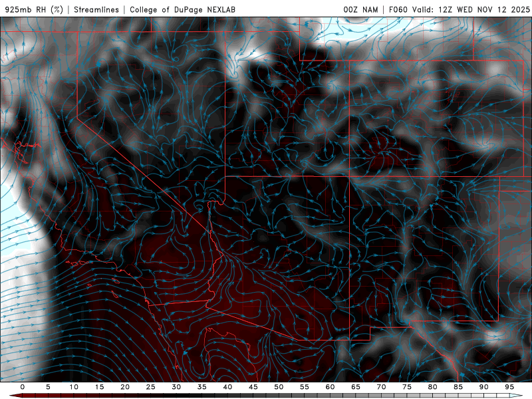
Task: Click the '0' value on the color scale
Action: click(23, 387)
